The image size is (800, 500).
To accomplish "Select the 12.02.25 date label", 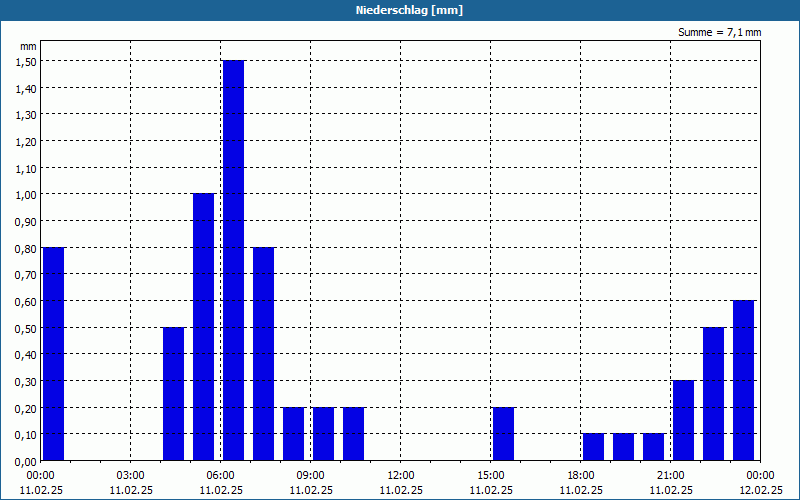I will point(761,490).
